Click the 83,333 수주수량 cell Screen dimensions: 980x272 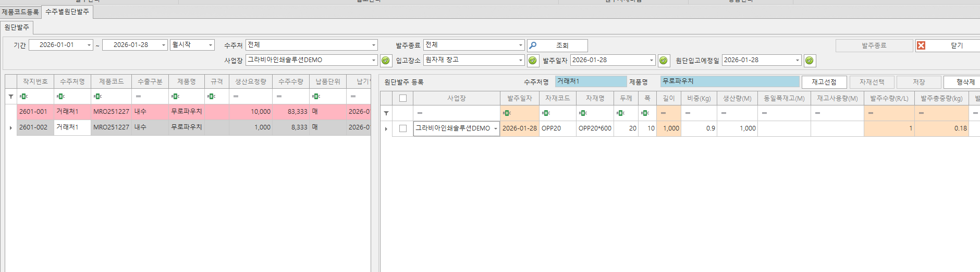291,112
